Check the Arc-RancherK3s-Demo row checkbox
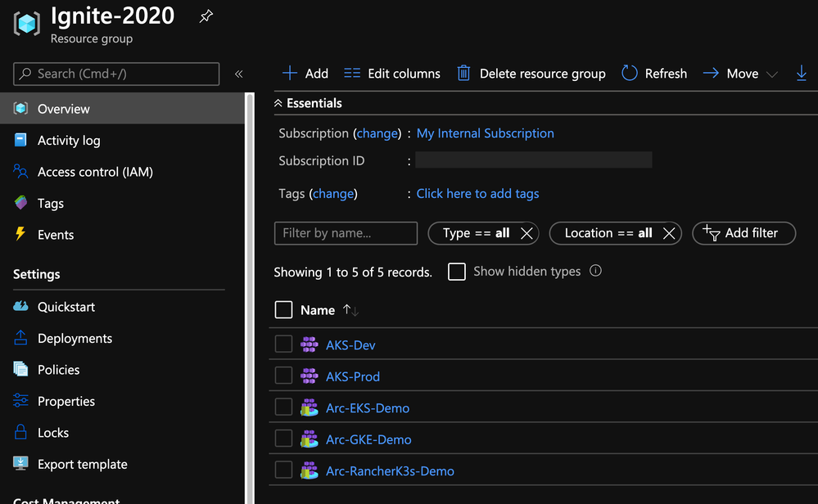Screen dimensions: 818x504 (x=283, y=470)
